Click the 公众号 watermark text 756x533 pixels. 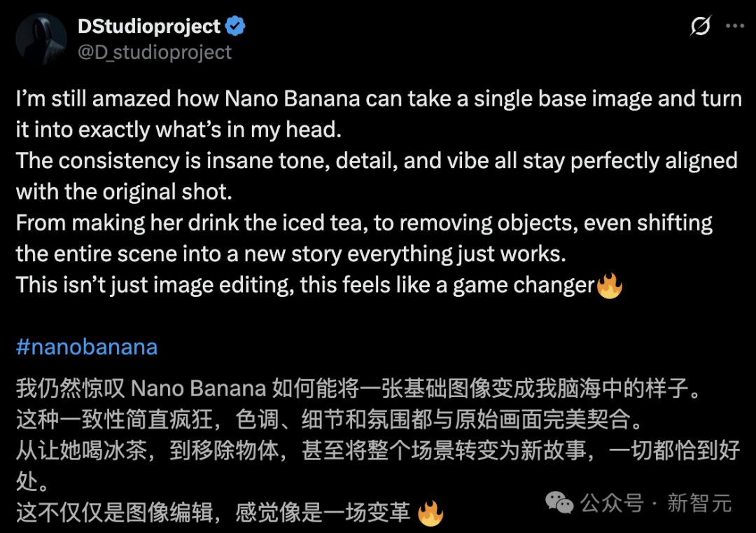(612, 503)
